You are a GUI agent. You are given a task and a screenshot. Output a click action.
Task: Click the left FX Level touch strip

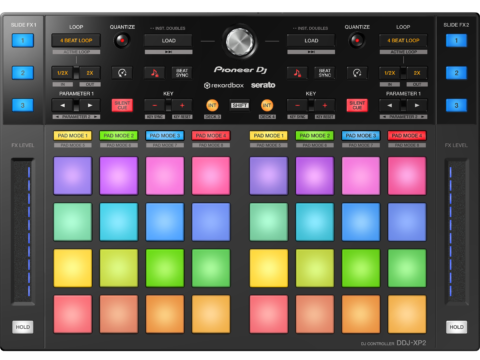23,231
